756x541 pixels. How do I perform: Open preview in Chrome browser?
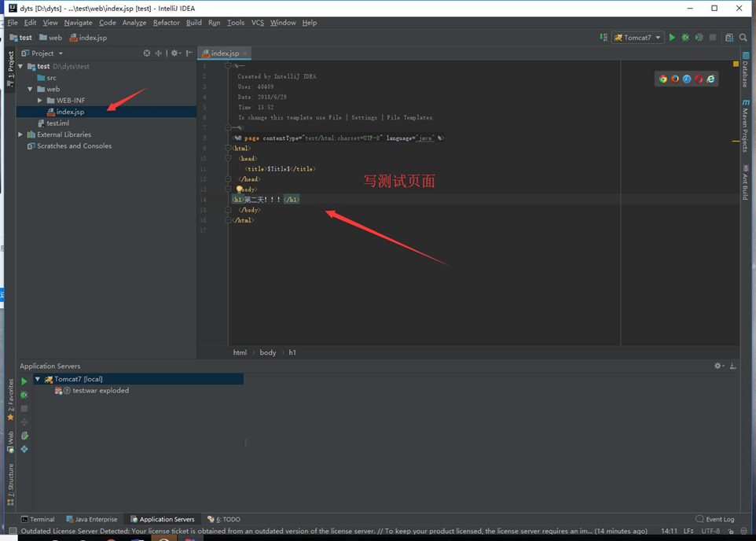pyautogui.click(x=663, y=79)
